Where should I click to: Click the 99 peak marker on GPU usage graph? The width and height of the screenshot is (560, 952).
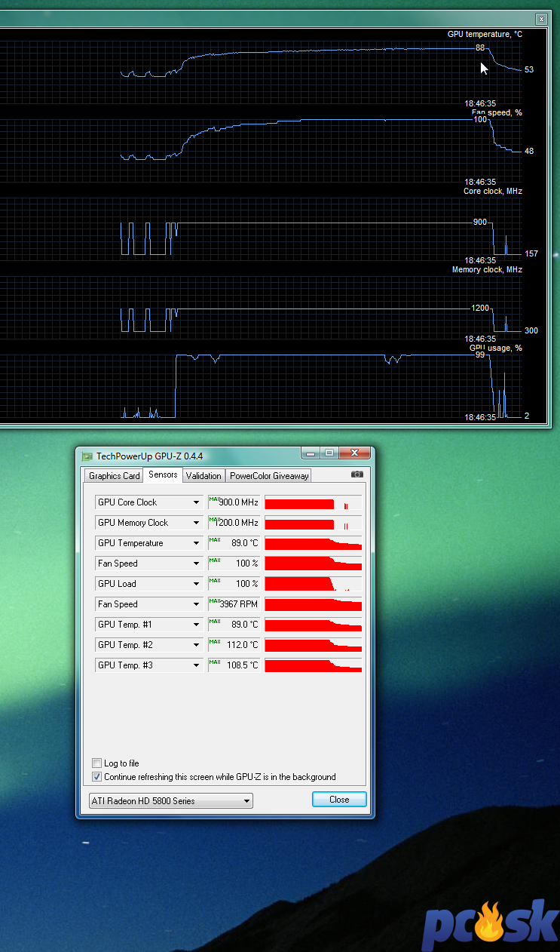[480, 355]
